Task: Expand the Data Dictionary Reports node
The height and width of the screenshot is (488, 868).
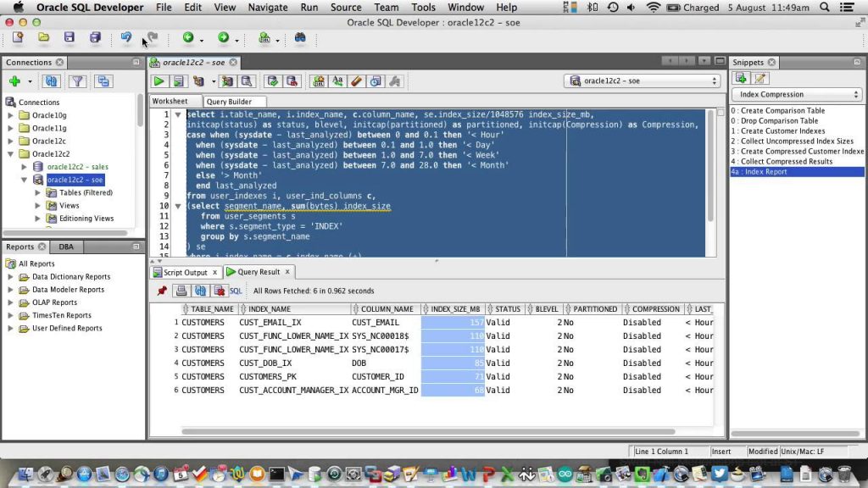Action: 10,277
